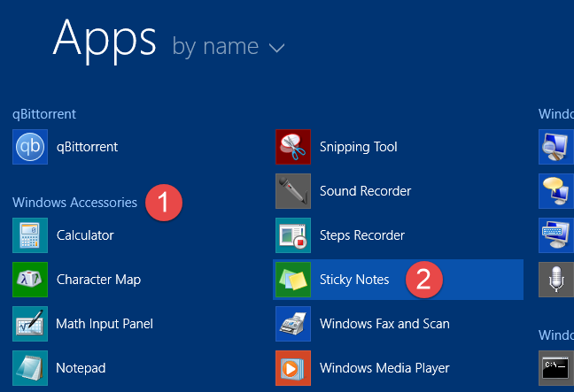Launch Snipping Tool via scissors icon

pyautogui.click(x=293, y=147)
